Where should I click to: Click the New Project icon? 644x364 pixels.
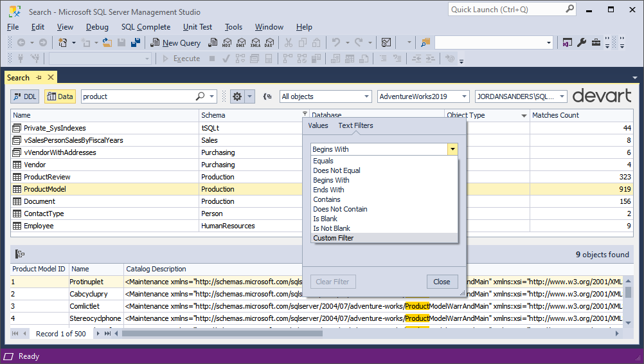(x=63, y=42)
